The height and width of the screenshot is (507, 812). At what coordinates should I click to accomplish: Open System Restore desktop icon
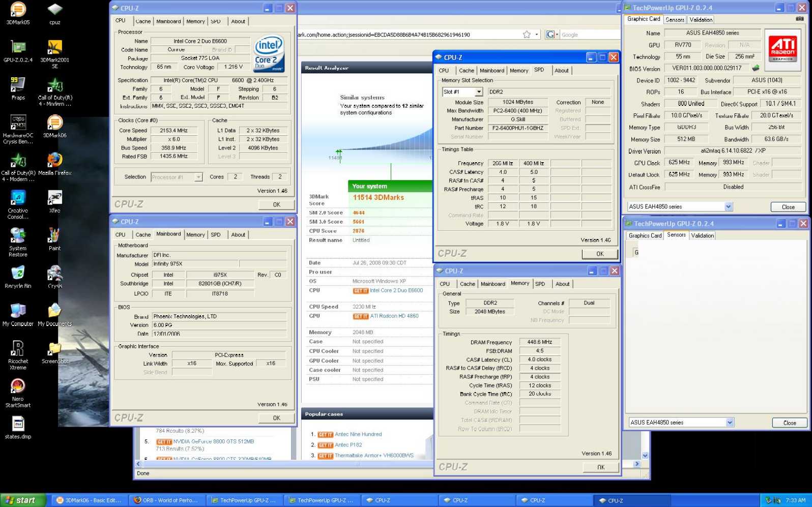[18, 243]
